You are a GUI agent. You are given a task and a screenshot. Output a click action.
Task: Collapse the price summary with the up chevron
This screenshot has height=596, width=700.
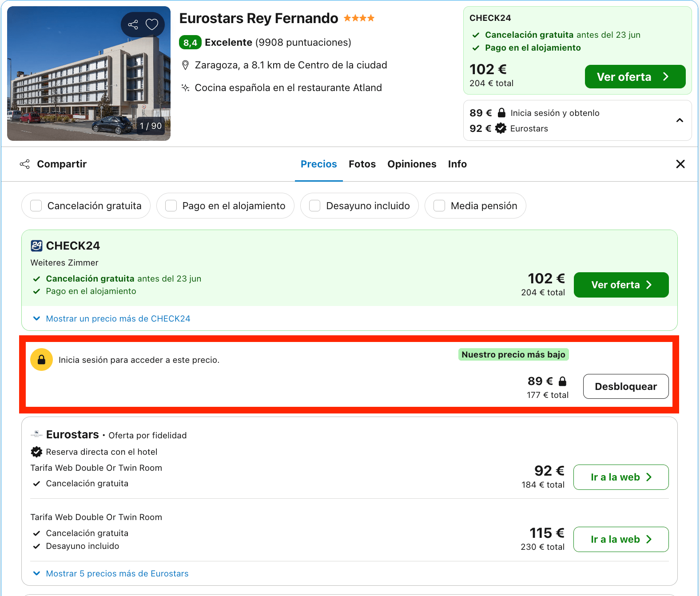click(x=680, y=120)
